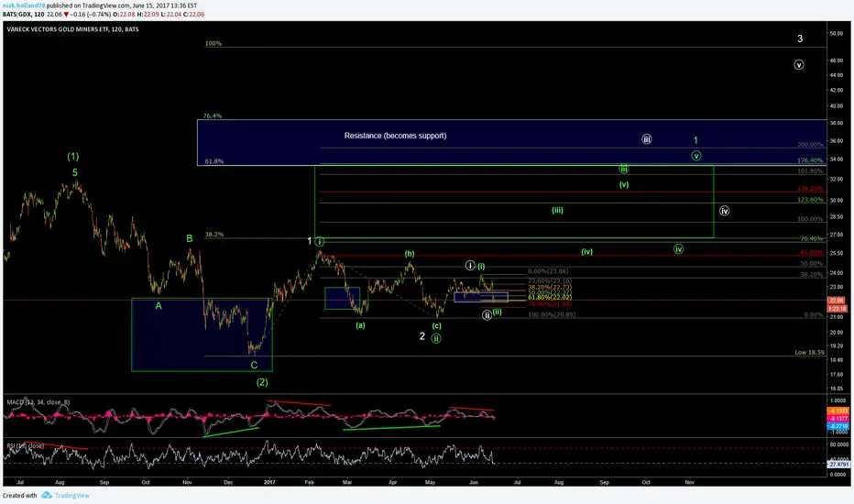Click the green wave label "C"
The height and width of the screenshot is (504, 854).
click(254, 365)
